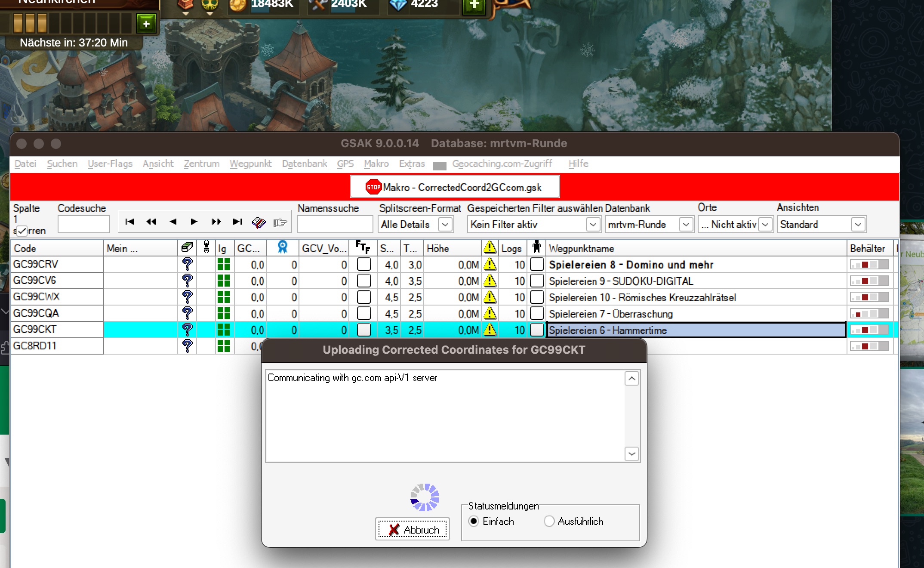Click the energy bar under Neunkirchen in game
924x568 pixels.
pos(73,23)
